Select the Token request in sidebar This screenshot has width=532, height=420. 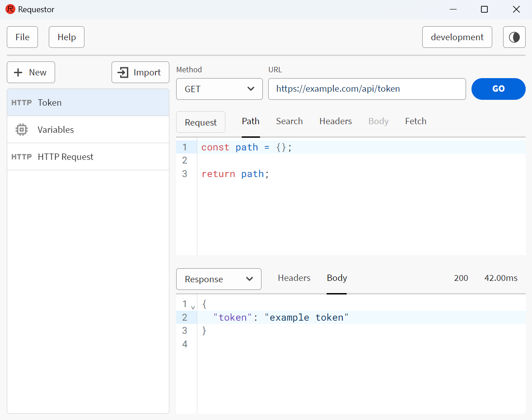pos(50,103)
